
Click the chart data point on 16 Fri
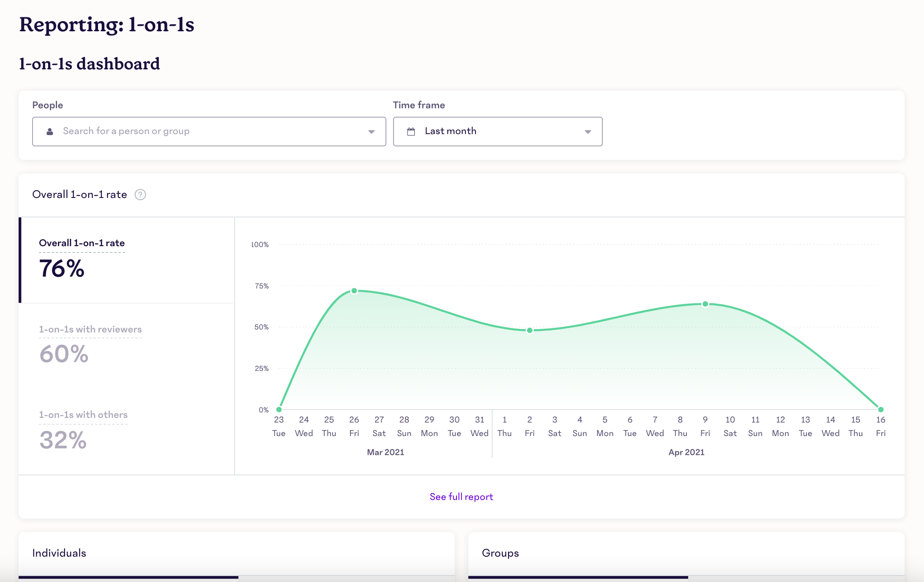pyautogui.click(x=881, y=409)
